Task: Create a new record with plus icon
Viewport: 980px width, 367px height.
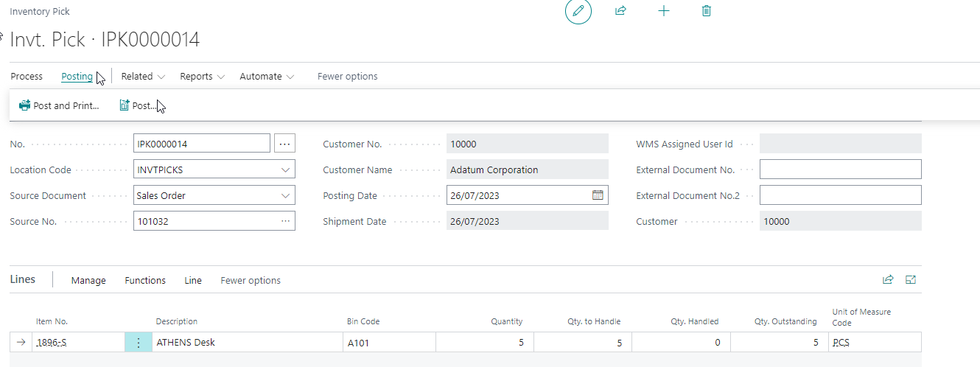Action: (x=664, y=11)
